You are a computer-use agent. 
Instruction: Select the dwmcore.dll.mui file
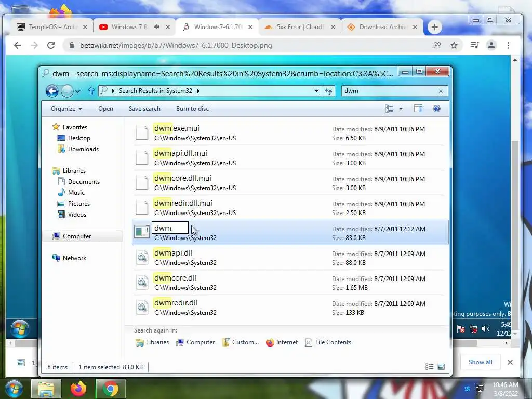coord(290,183)
